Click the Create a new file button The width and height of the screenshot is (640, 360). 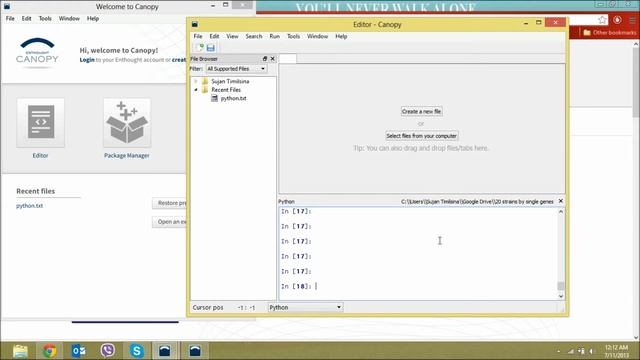(421, 111)
